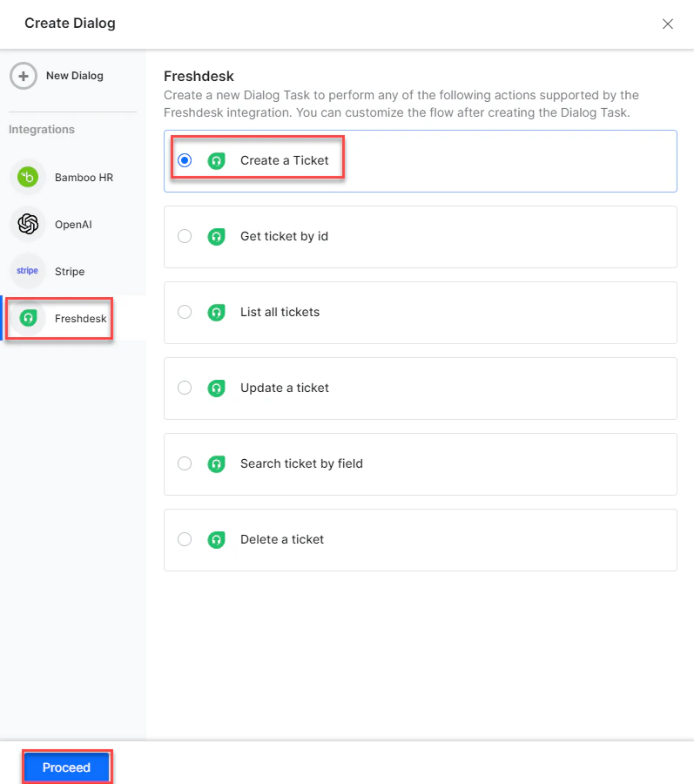Select the Get ticket by id radio button
Screen dimensions: 694x784
(x=185, y=236)
